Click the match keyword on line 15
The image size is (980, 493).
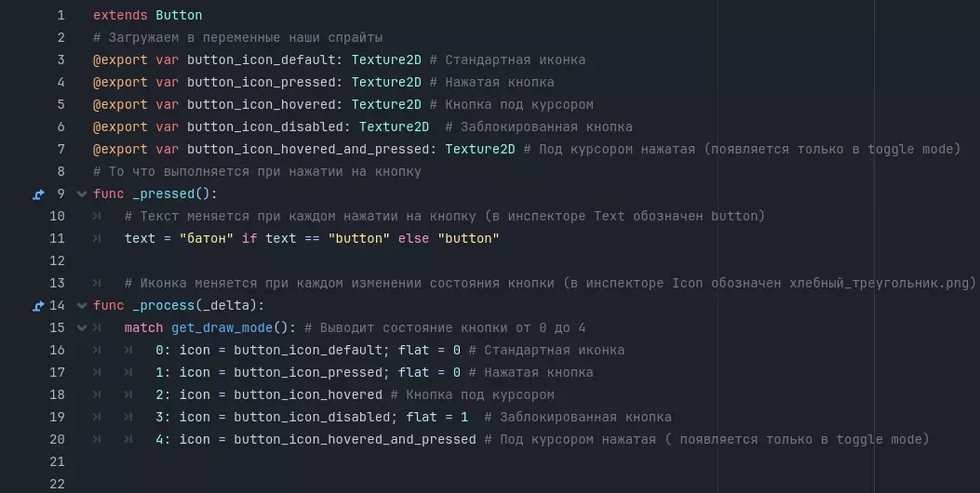click(x=143, y=328)
